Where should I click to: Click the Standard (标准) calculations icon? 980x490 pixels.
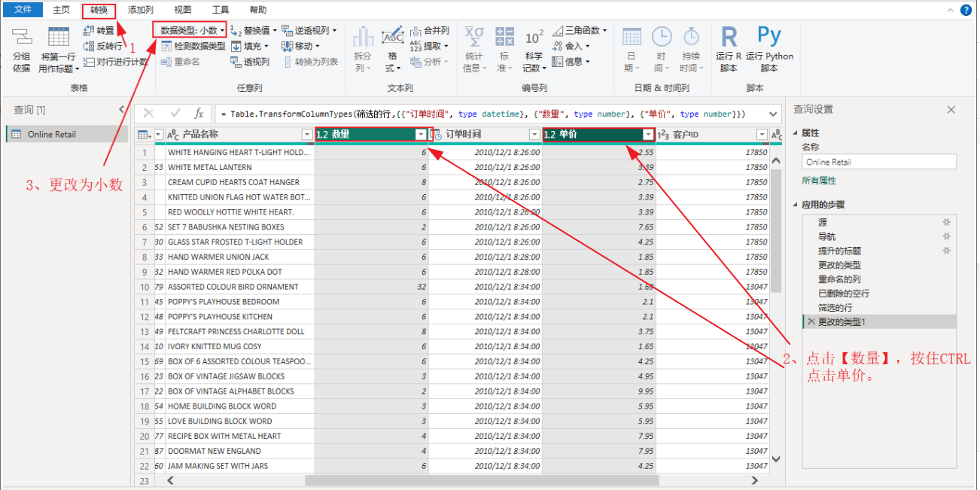point(504,36)
